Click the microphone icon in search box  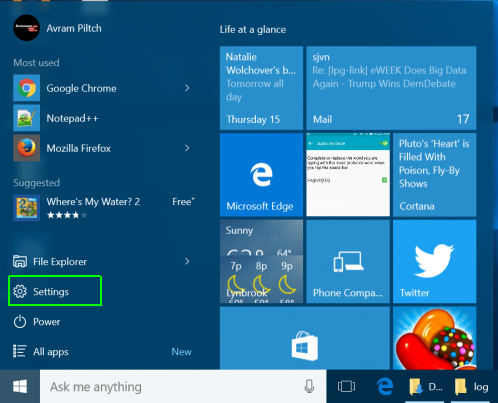(309, 386)
